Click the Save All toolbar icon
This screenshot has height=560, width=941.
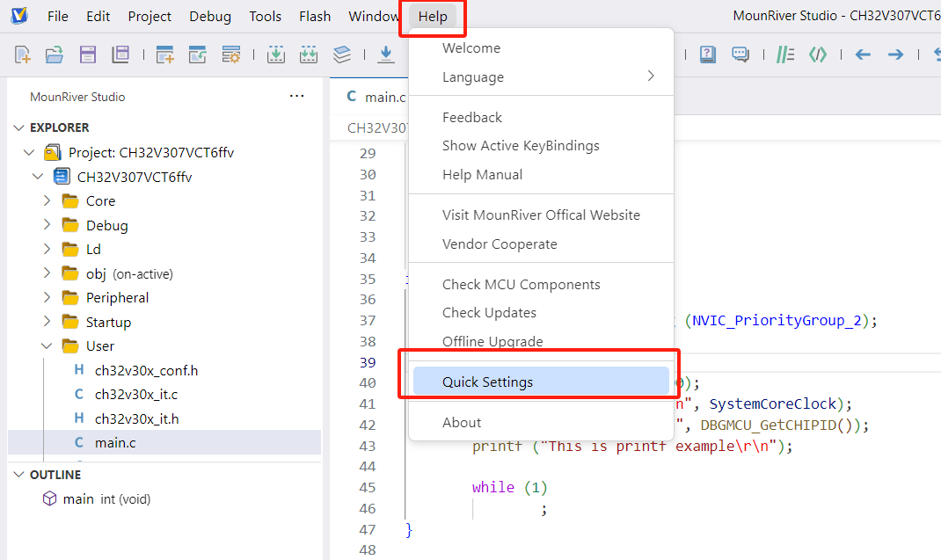click(x=120, y=55)
